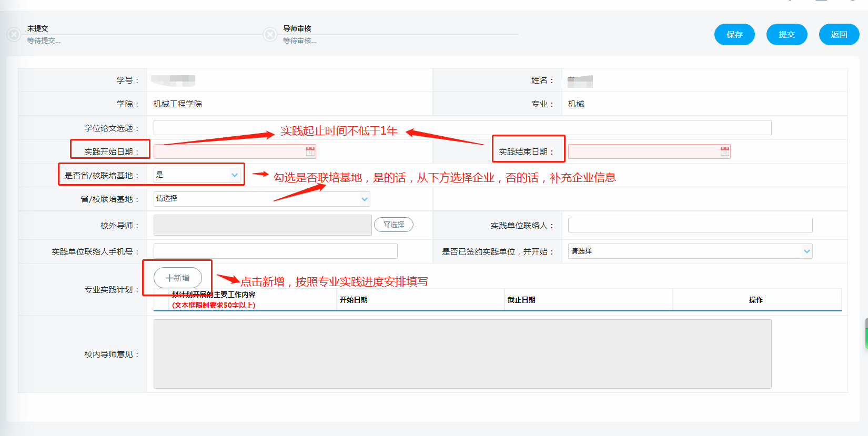Click the 实践结束日期 date input
This screenshot has width=868, height=436.
click(643, 151)
